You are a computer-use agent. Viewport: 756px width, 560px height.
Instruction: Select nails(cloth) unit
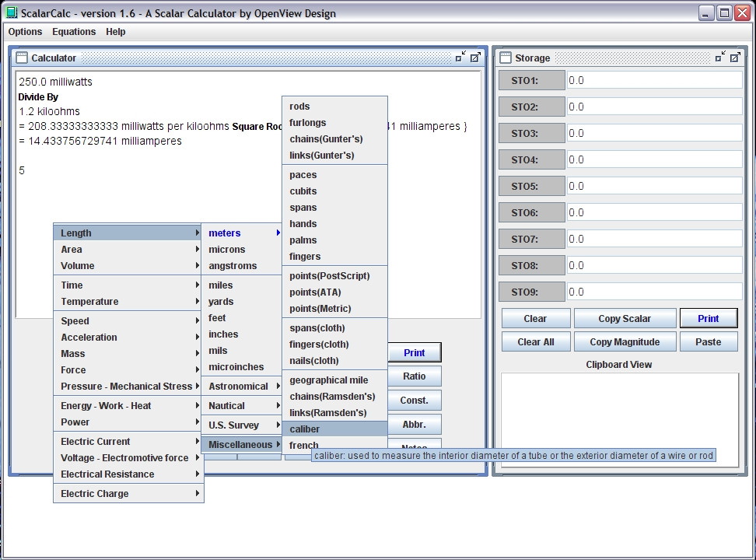pyautogui.click(x=334, y=361)
